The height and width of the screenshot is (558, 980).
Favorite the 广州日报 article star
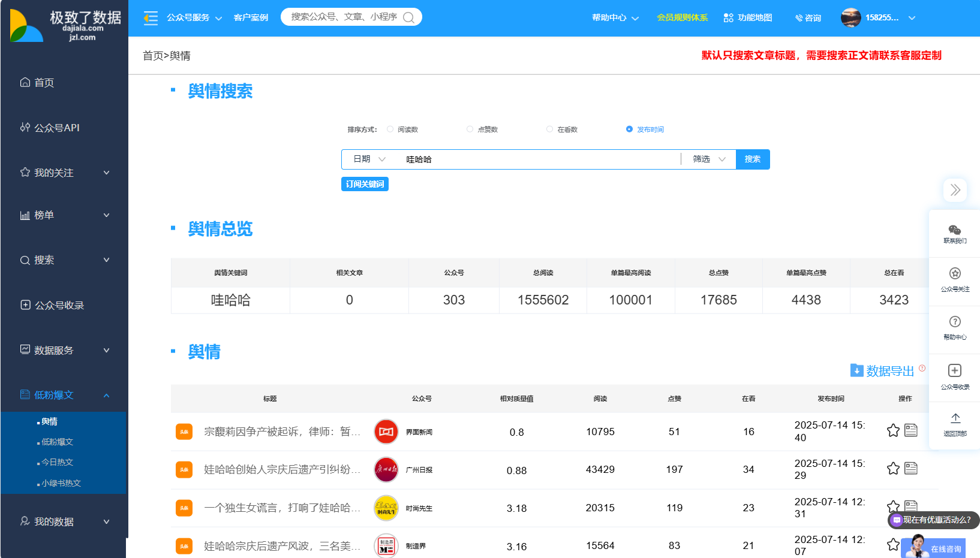[x=893, y=469]
